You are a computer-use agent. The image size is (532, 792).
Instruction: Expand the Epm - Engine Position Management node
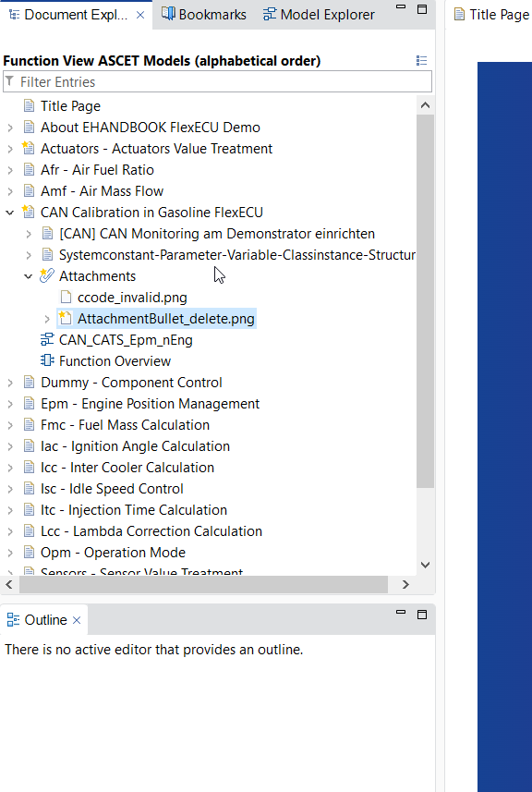pyautogui.click(x=9, y=404)
